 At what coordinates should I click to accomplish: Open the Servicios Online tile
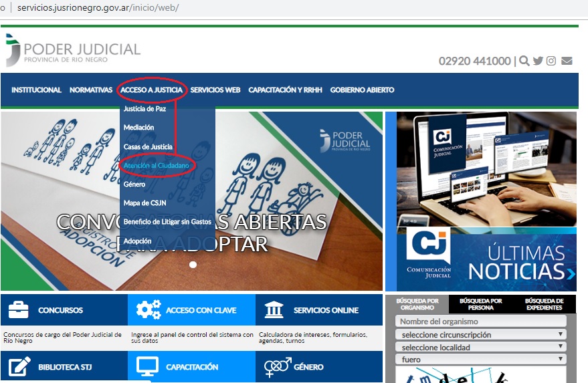319,309
